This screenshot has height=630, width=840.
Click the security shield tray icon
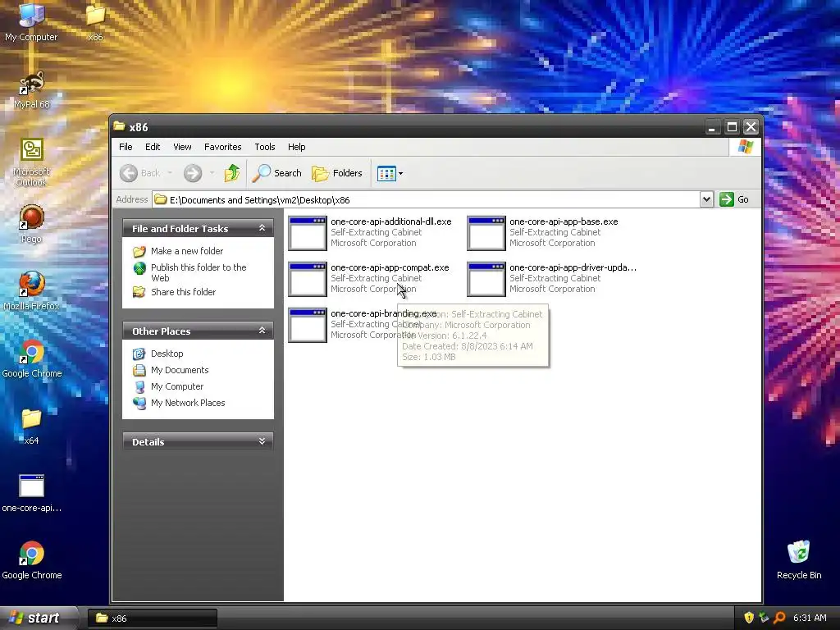coord(749,618)
